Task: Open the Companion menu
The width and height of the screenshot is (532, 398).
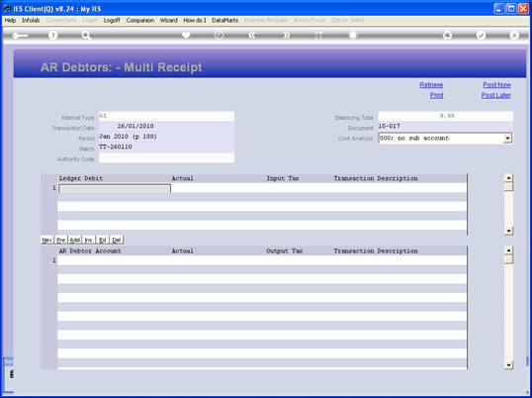Action: click(140, 21)
